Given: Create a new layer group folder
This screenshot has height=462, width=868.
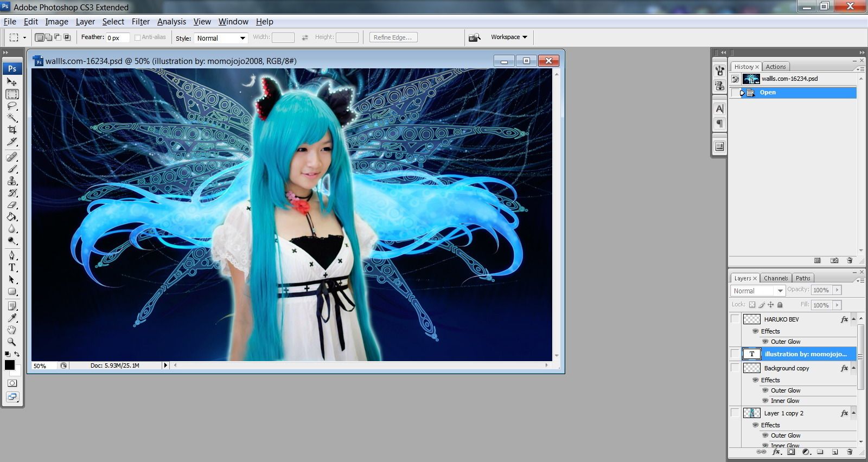Looking at the screenshot, I should [820, 452].
